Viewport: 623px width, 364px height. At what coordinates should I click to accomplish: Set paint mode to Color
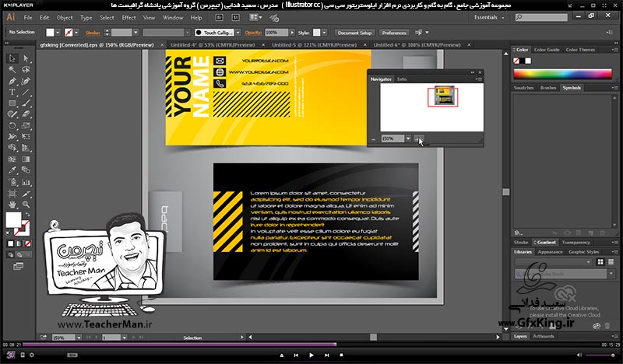11,243
